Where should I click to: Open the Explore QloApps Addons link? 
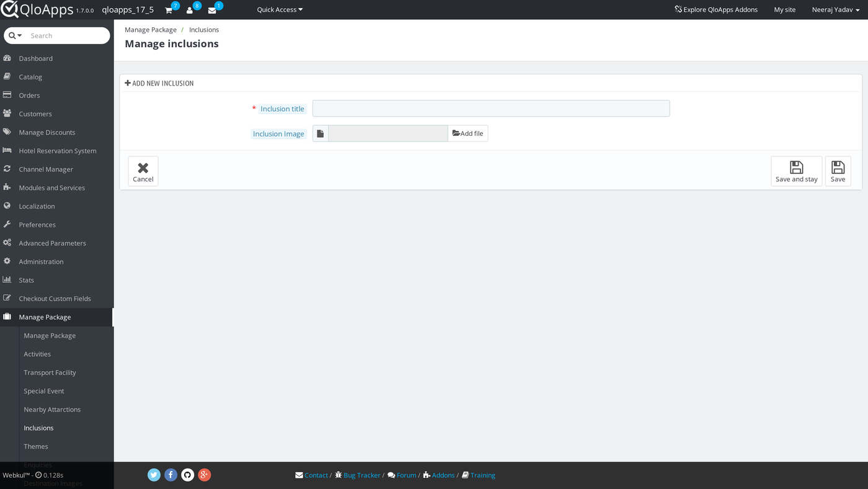coord(716,10)
